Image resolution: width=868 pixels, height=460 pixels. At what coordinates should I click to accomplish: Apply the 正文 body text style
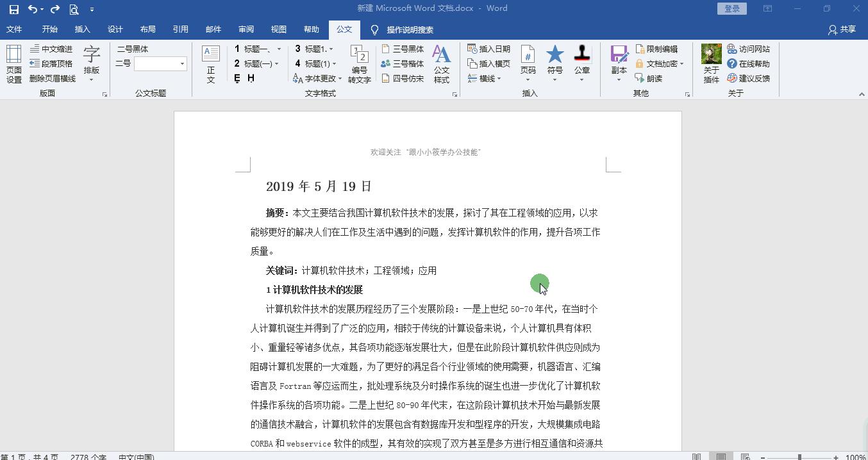coord(210,63)
